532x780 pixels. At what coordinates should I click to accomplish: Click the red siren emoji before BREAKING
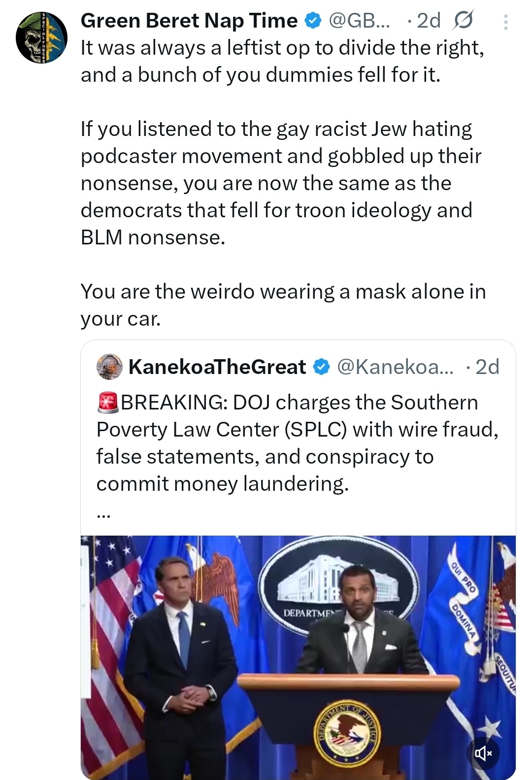[x=108, y=403]
